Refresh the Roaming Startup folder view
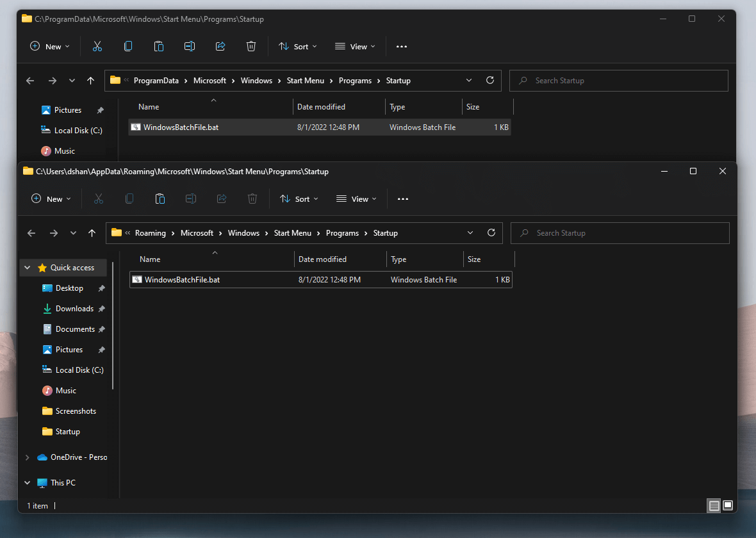Screen dimensions: 756x538 click(x=491, y=233)
